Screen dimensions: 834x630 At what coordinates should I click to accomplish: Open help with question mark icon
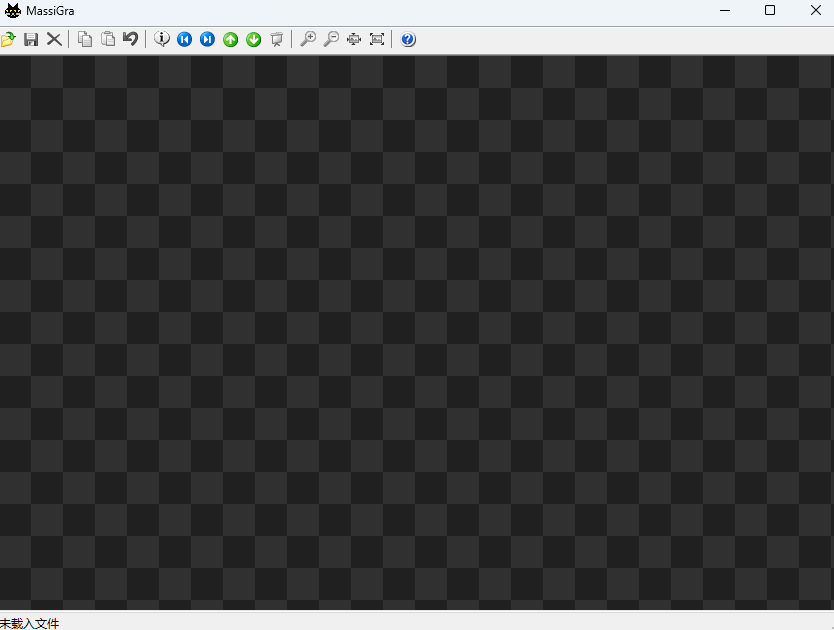408,39
